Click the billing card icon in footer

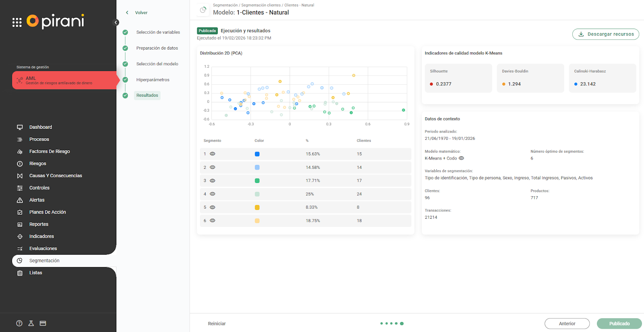[43, 324]
